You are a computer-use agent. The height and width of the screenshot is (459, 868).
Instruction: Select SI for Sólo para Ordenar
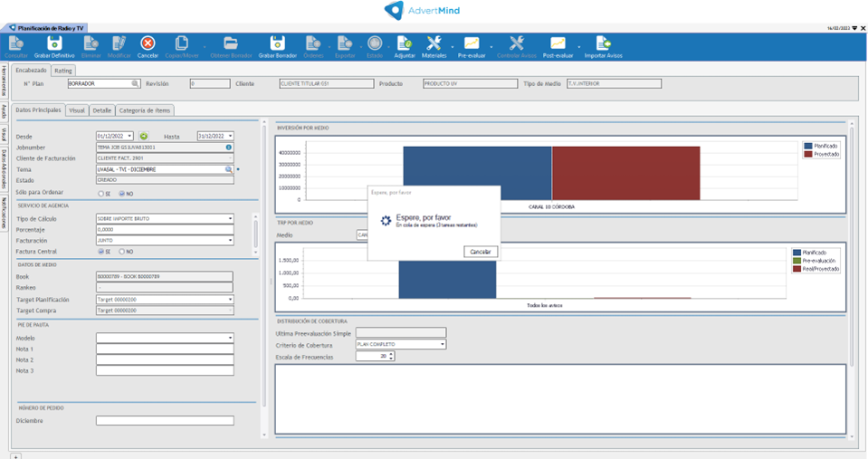100,194
